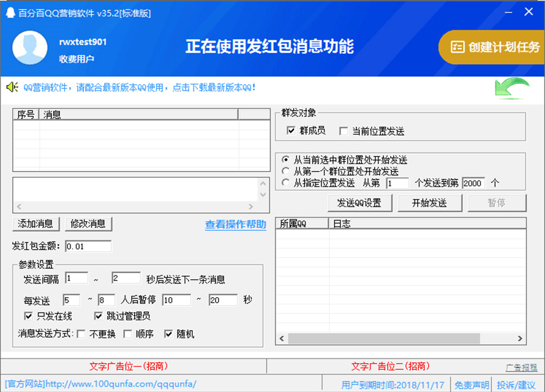
Task: Click the 发送间隔 minimum seconds field
Action: (77, 278)
